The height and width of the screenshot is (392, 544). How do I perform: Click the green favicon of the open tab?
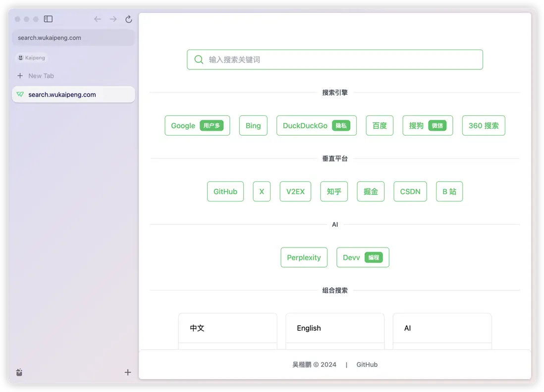[20, 94]
